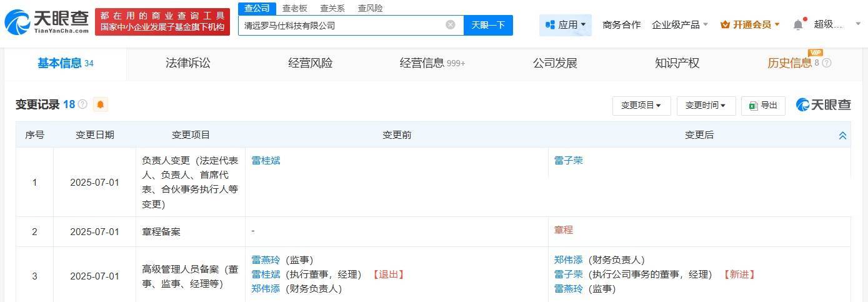868x302 pixels.
Task: Click the 商务合作 link
Action: point(622,25)
